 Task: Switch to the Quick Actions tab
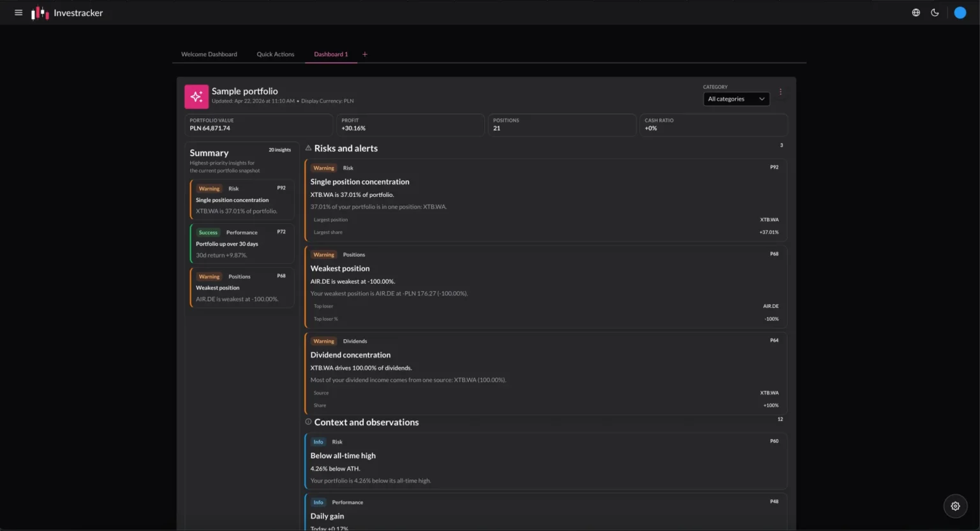click(275, 54)
